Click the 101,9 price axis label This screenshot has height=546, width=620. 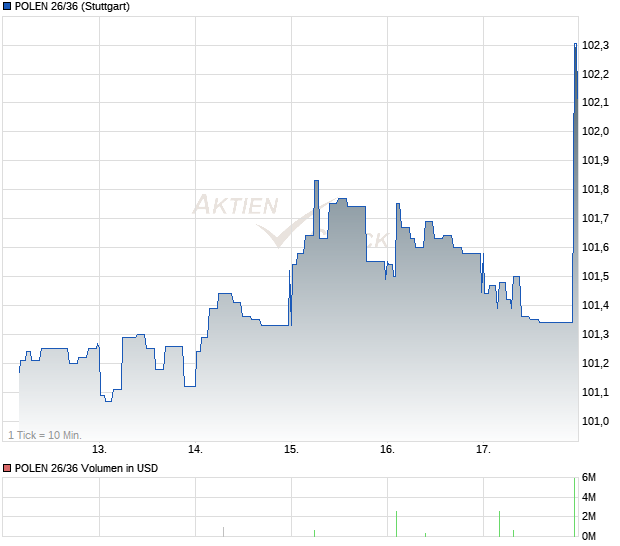595,160
